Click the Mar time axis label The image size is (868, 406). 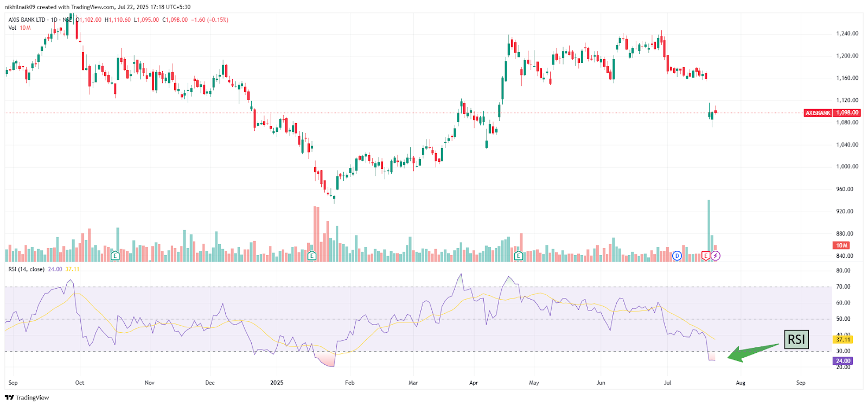click(x=413, y=383)
